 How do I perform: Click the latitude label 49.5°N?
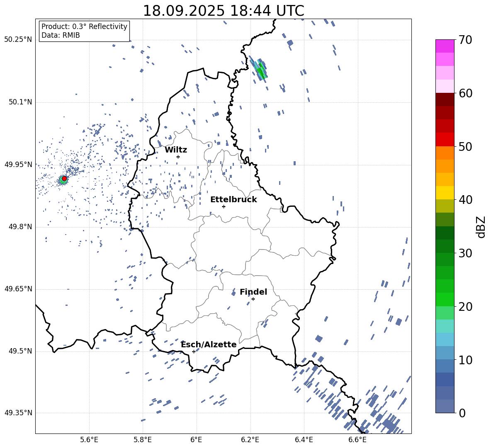coord(20,351)
